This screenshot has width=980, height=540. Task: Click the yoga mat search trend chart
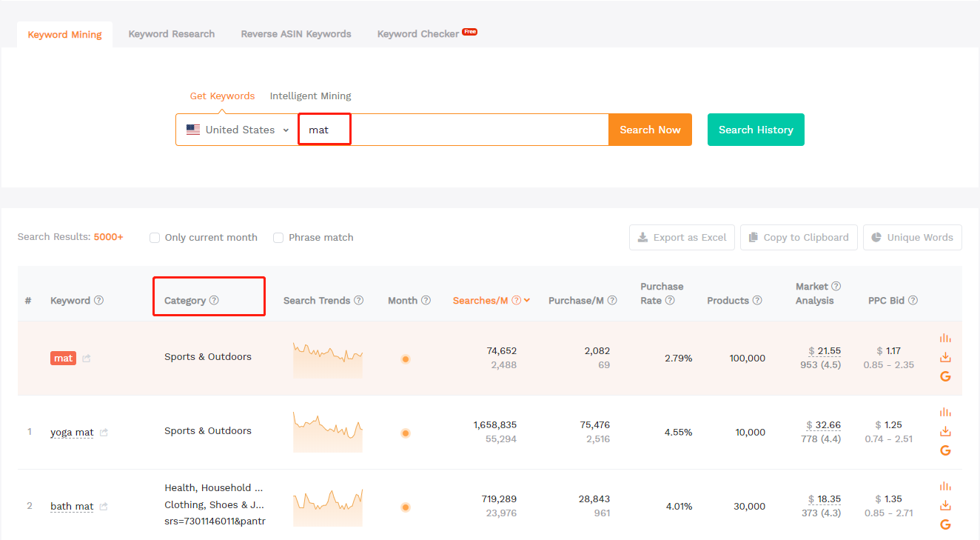click(x=328, y=432)
